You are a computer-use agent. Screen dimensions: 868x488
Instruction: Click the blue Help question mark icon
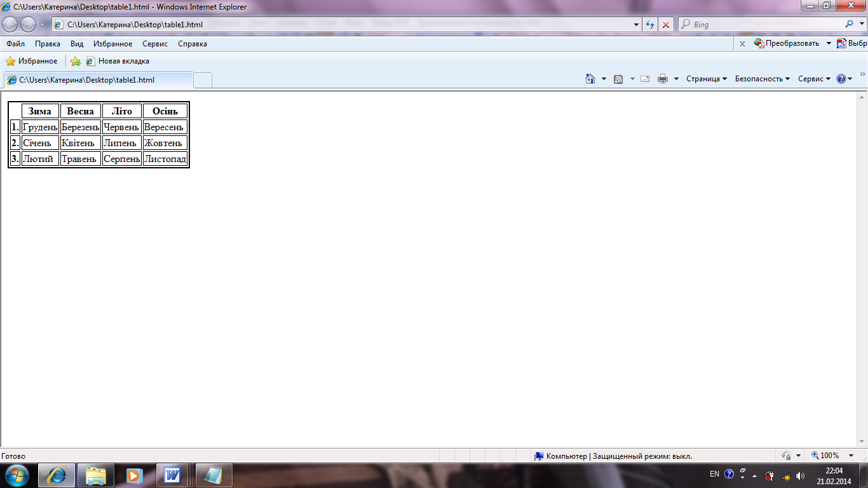pyautogui.click(x=841, y=79)
